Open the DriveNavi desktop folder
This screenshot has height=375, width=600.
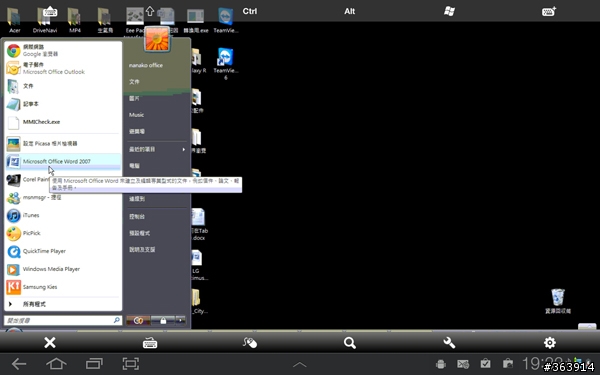coord(45,20)
